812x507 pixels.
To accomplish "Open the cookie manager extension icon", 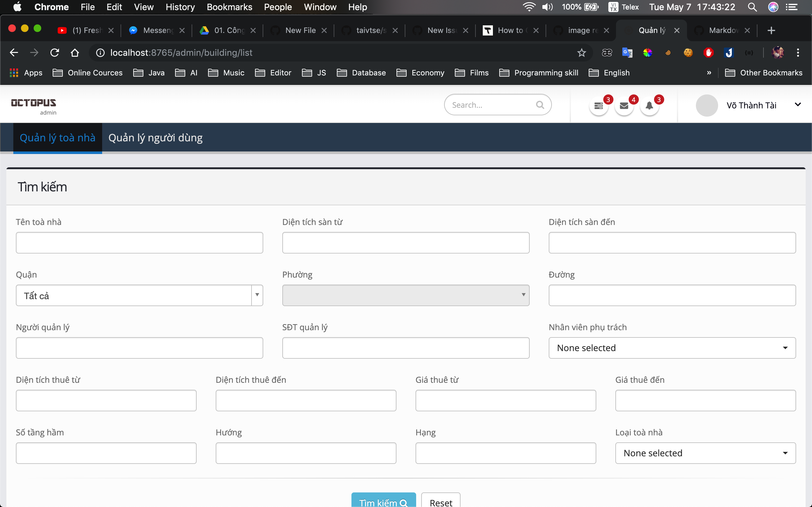I will tap(688, 53).
